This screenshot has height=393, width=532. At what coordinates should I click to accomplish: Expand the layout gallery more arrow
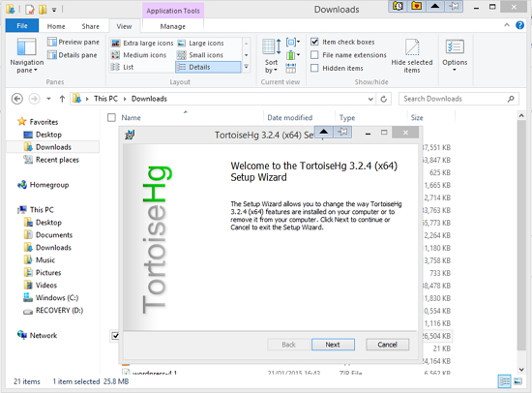pos(247,67)
